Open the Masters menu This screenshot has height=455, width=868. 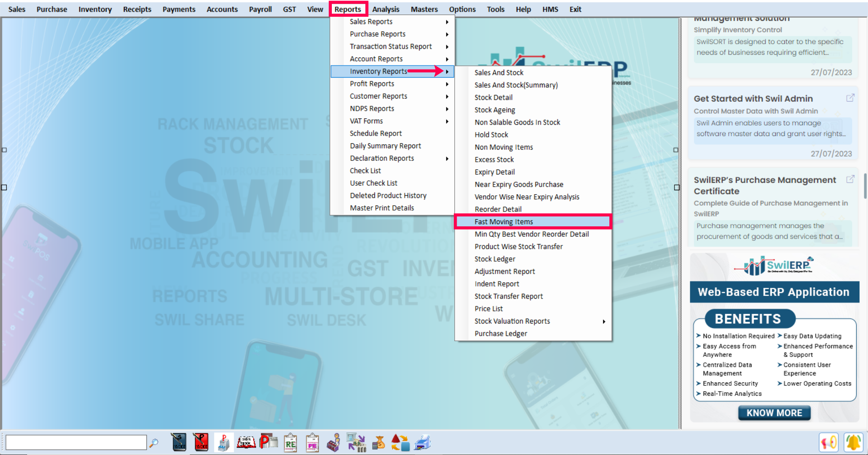(424, 9)
